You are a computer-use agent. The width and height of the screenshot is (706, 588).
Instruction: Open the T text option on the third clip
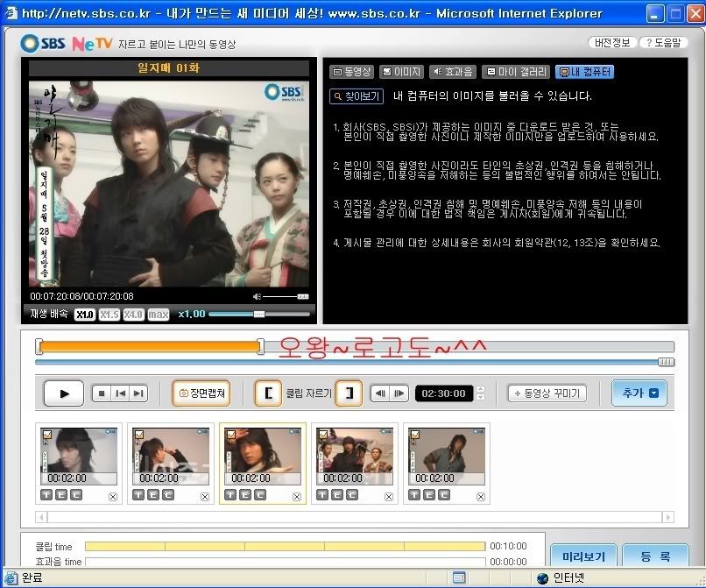[230, 495]
